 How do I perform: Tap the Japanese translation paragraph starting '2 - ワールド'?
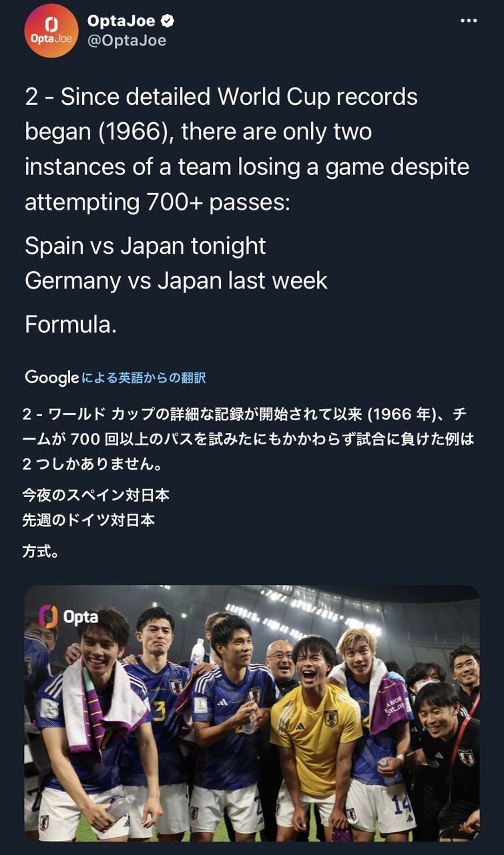click(247, 439)
